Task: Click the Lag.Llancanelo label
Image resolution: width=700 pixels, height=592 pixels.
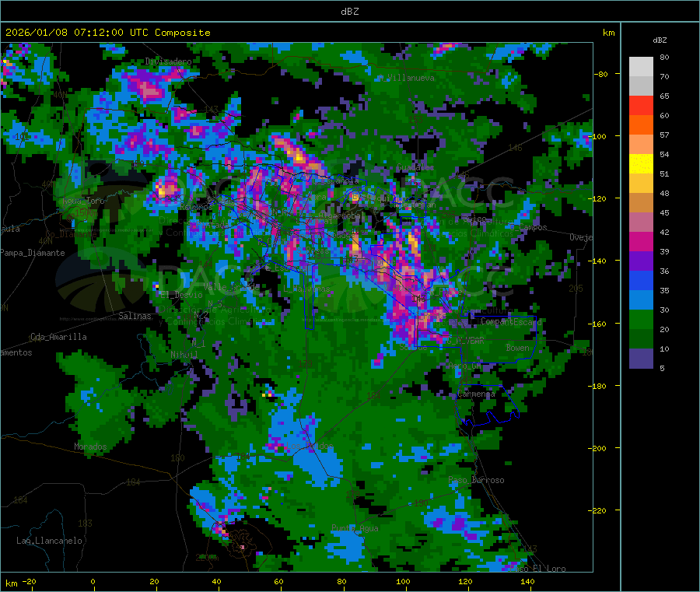Action: pos(49,541)
